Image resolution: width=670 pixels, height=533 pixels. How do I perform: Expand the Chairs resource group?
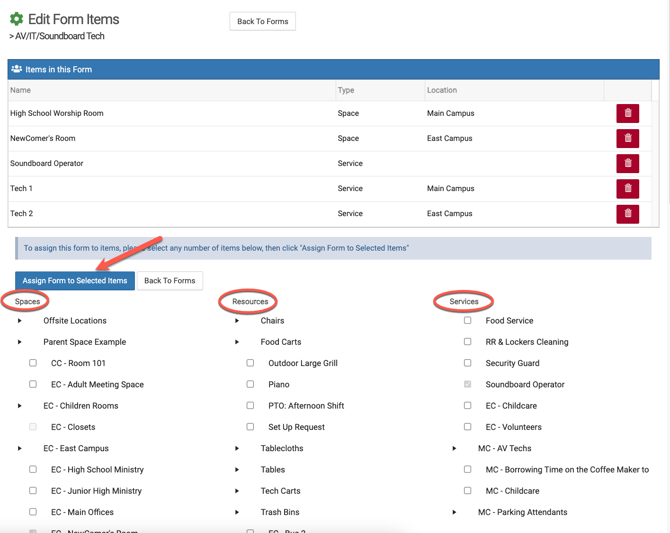click(x=237, y=321)
